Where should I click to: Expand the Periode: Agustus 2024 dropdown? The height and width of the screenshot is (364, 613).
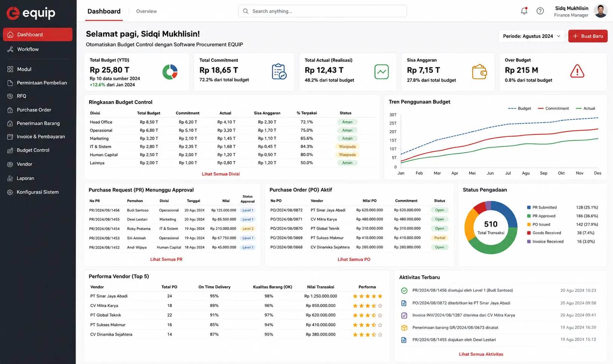532,36
